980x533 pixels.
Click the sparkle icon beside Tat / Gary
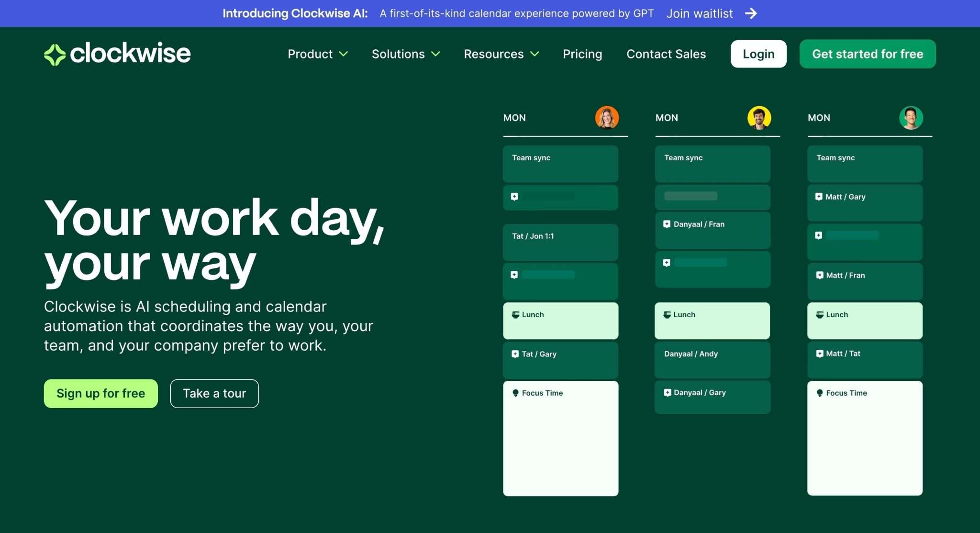point(515,354)
